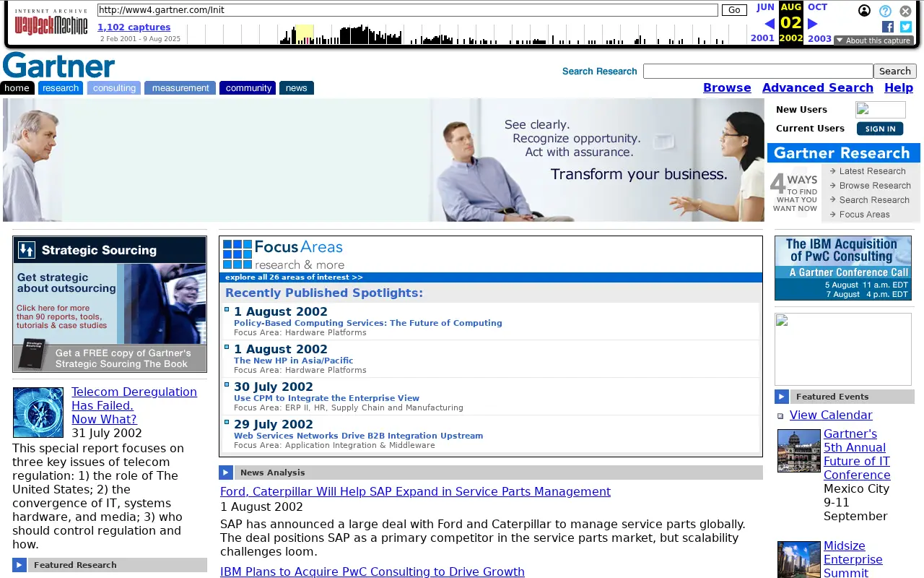Click the Telecom Deregulation compass thumbnail

coord(38,413)
